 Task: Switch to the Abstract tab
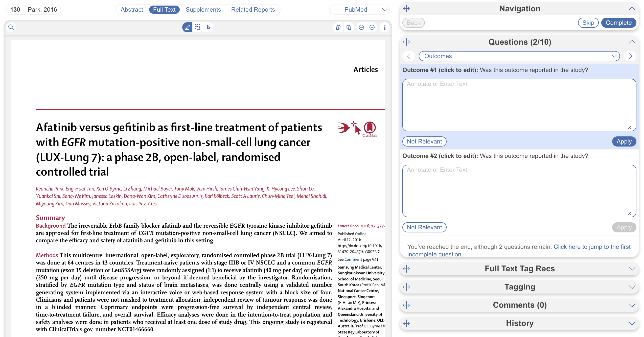(132, 10)
